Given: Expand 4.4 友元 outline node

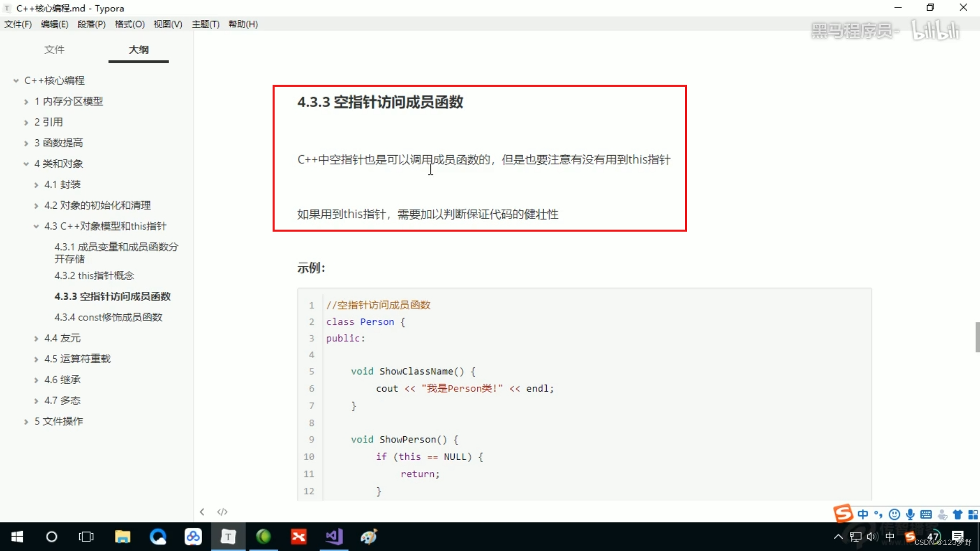Looking at the screenshot, I should pyautogui.click(x=36, y=338).
